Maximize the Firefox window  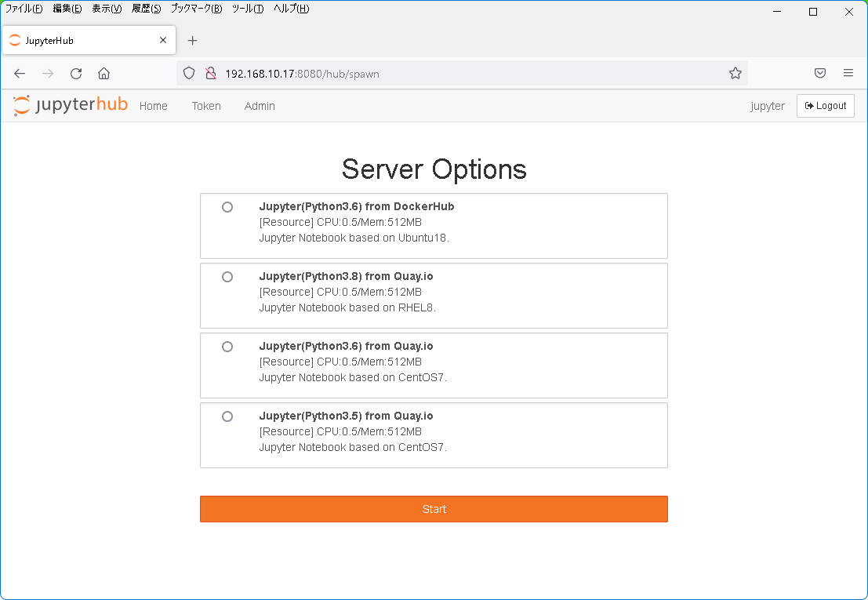(x=813, y=12)
